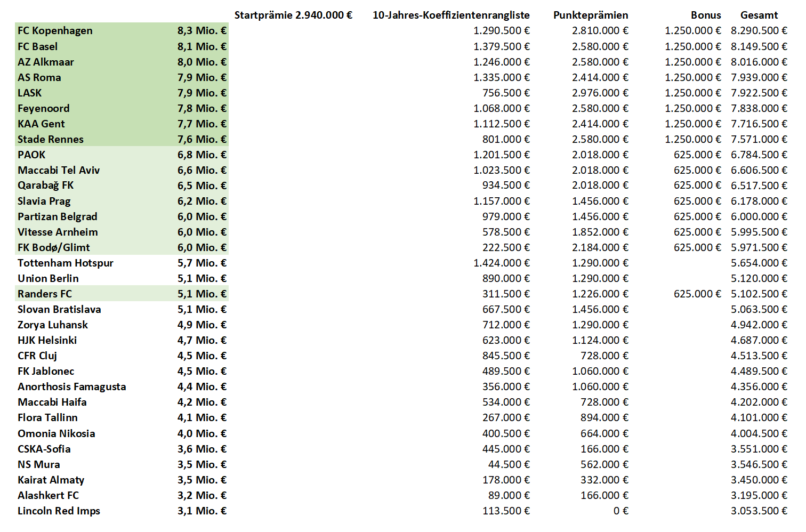Select 'Maccabi Tel Aviv' team cell
The width and height of the screenshot is (806, 532).
point(59,170)
